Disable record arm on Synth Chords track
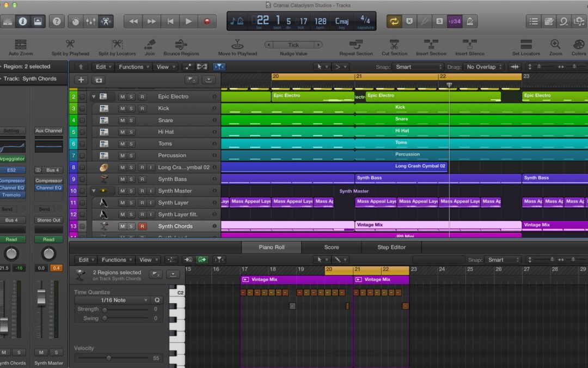Viewport: 588px width, 368px height. coord(142,226)
